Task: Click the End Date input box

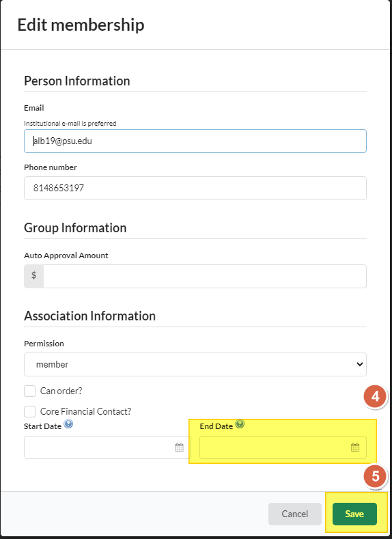Action: coord(283,447)
